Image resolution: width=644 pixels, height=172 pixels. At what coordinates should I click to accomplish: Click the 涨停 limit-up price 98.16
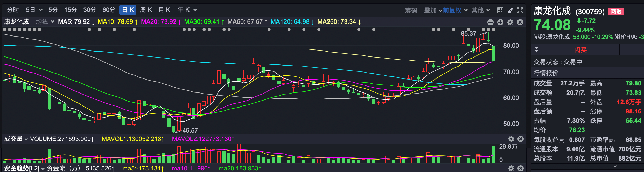click(x=633, y=111)
